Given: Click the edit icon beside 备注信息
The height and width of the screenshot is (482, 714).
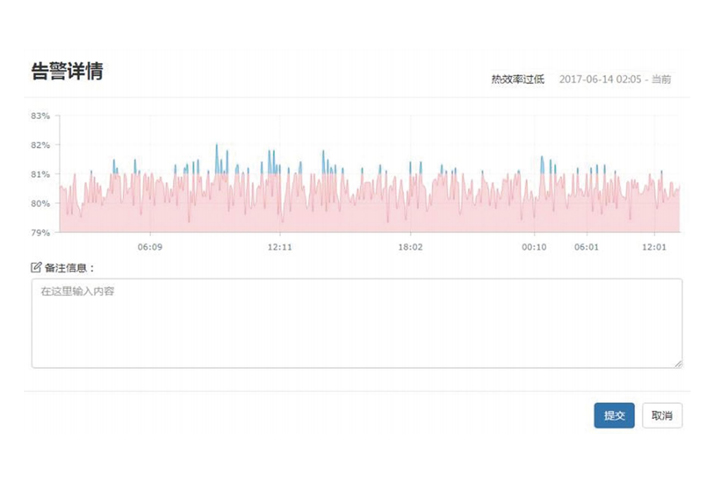Looking at the screenshot, I should (37, 267).
